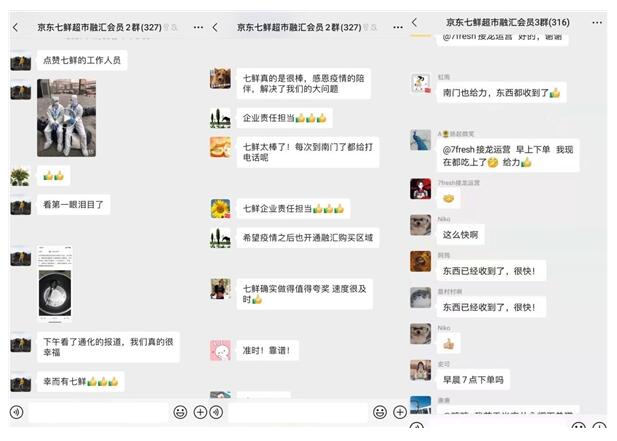617x441 pixels.
Task: Focus the message input field in left chat
Action: pyautogui.click(x=98, y=412)
